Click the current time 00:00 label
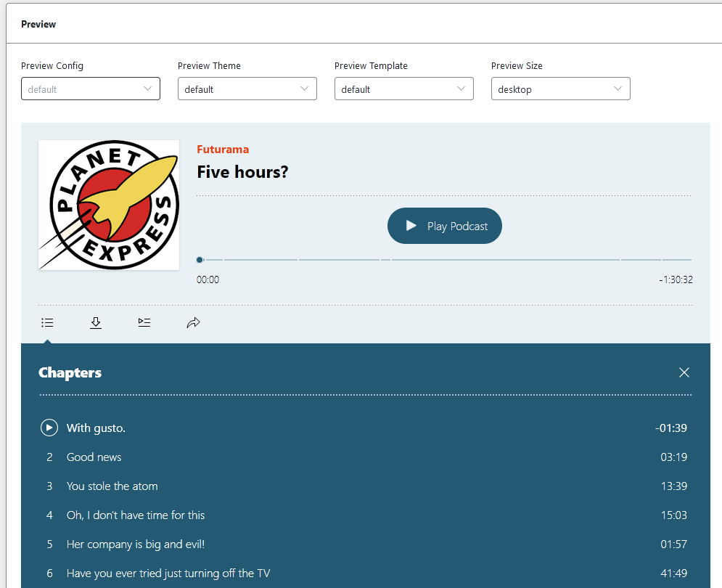 tap(208, 279)
